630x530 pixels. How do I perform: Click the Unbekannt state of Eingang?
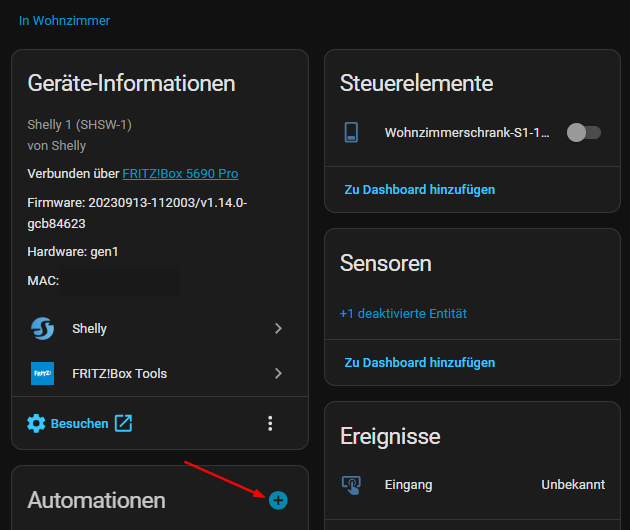point(573,484)
